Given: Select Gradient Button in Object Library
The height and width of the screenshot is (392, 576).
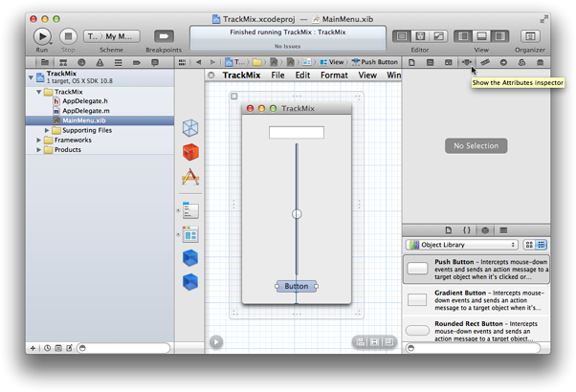Looking at the screenshot, I should (x=476, y=300).
